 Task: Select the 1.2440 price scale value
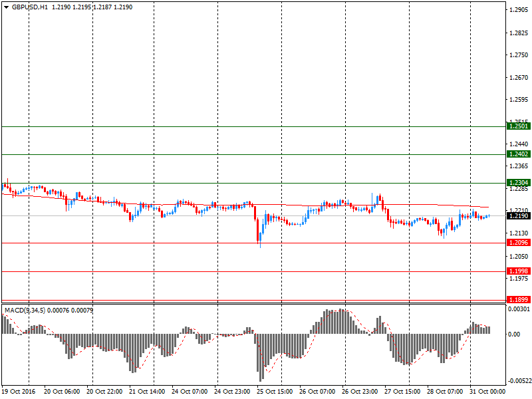point(519,144)
